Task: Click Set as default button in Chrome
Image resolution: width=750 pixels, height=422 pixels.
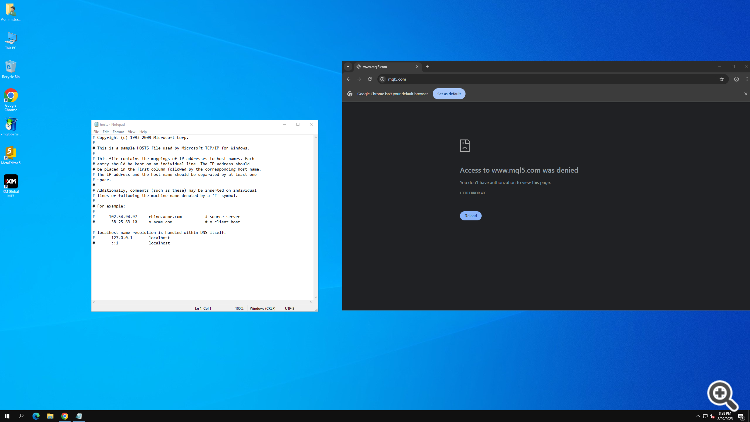Action: (x=449, y=94)
